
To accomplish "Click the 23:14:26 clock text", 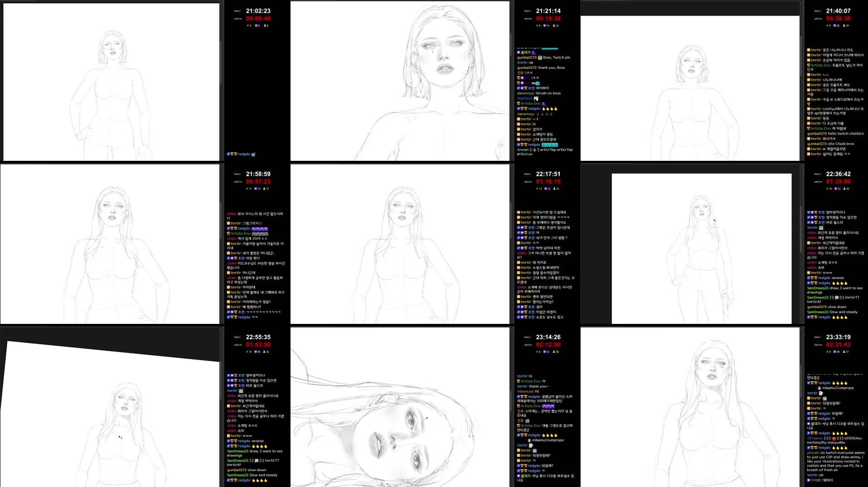I will click(x=548, y=337).
